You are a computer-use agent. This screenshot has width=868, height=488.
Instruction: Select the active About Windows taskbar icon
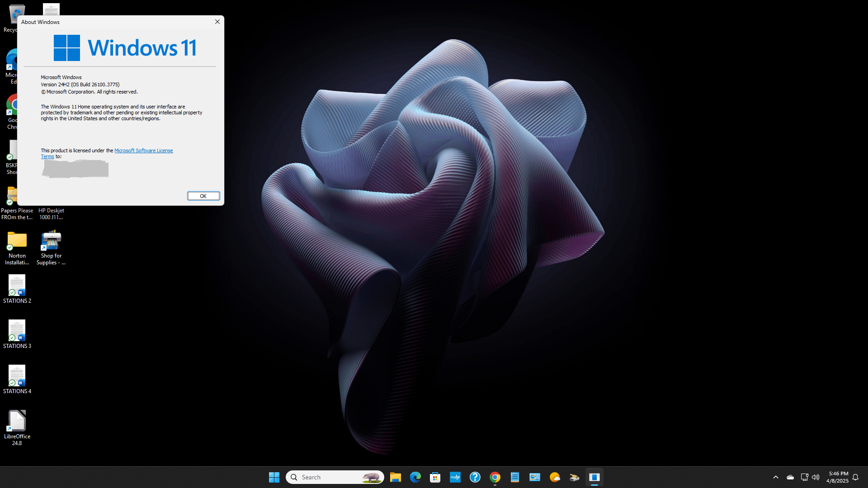594,477
